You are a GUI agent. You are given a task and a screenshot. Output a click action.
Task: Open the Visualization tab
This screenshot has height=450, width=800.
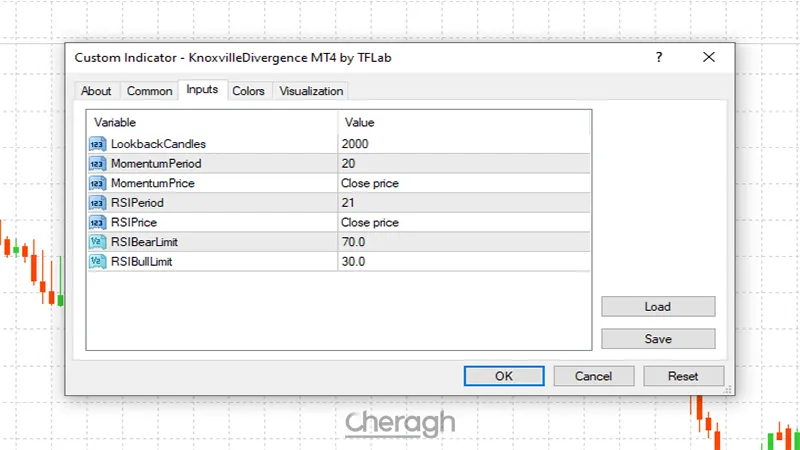click(311, 91)
